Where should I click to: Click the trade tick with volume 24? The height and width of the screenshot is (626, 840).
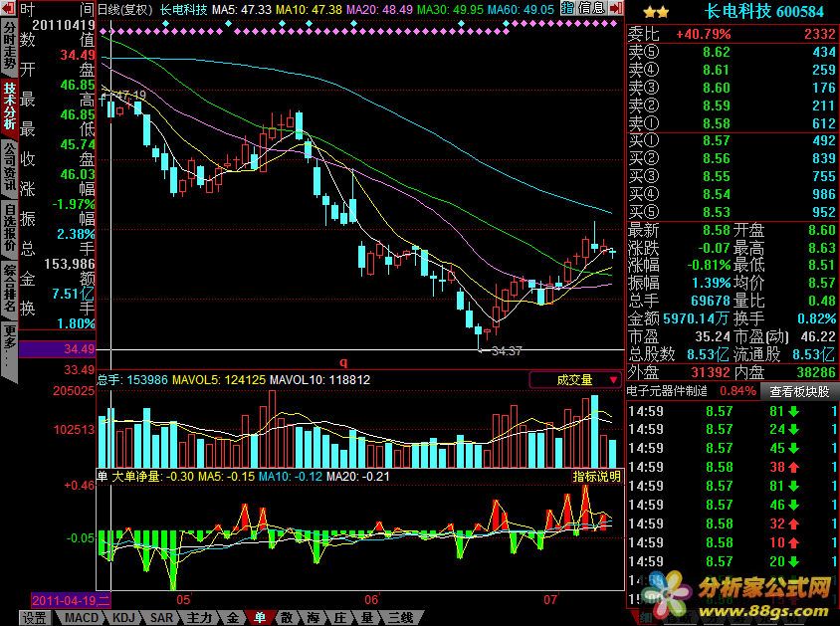732,430
